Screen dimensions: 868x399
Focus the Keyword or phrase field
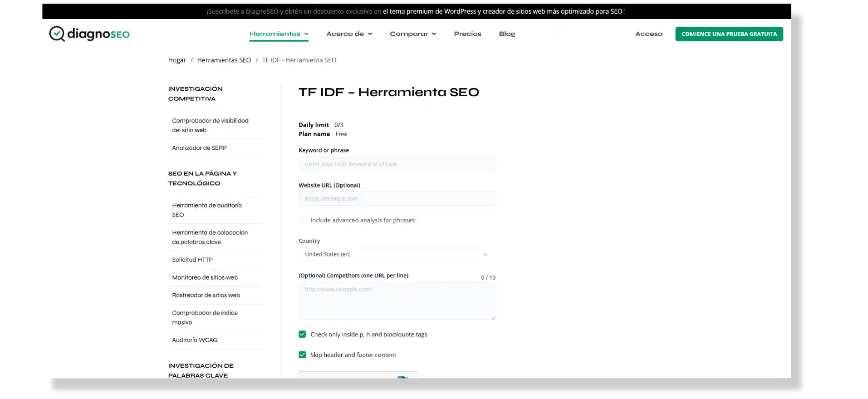(396, 164)
